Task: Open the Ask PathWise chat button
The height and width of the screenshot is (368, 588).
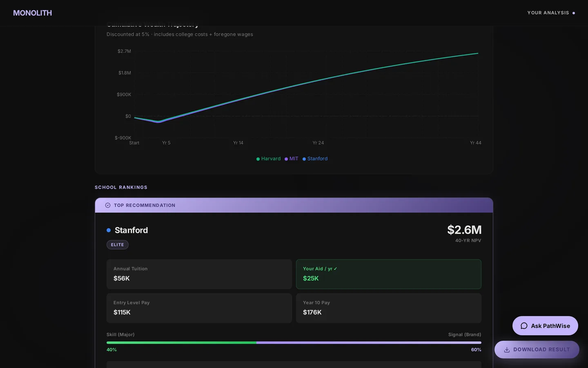Action: [545, 326]
